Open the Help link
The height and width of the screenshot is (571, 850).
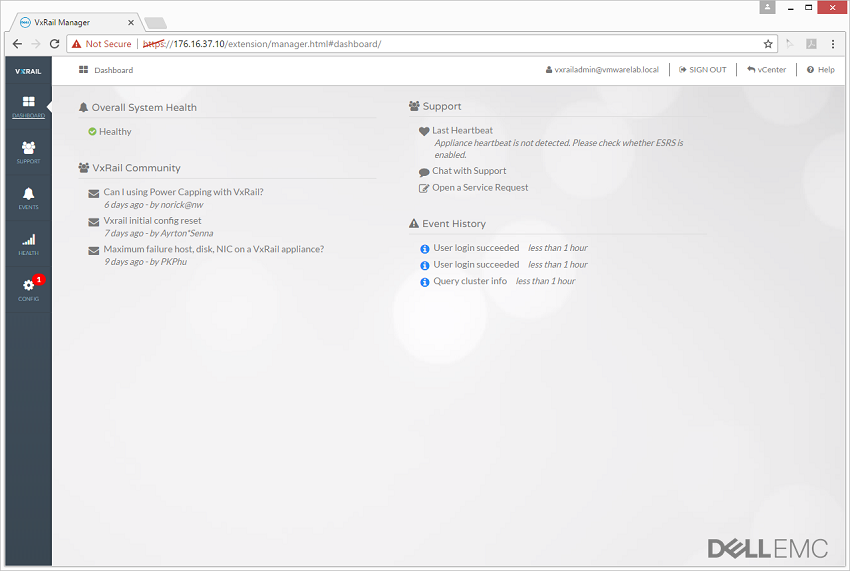tap(821, 69)
